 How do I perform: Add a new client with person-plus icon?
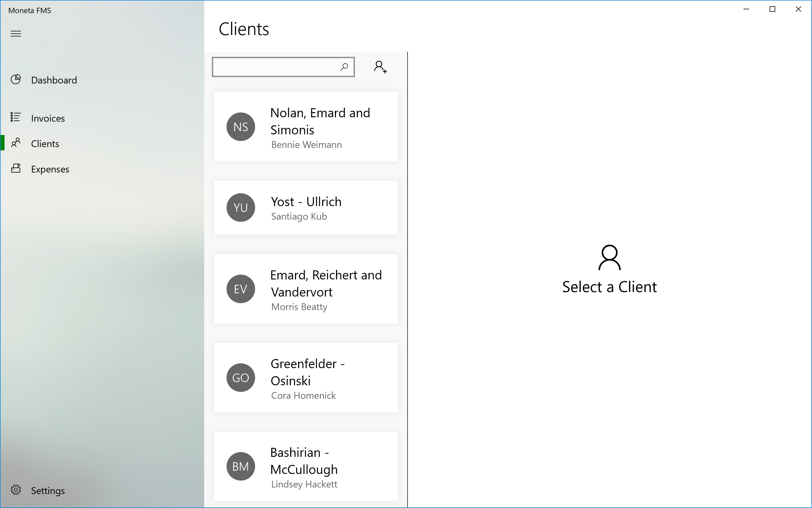click(x=380, y=67)
